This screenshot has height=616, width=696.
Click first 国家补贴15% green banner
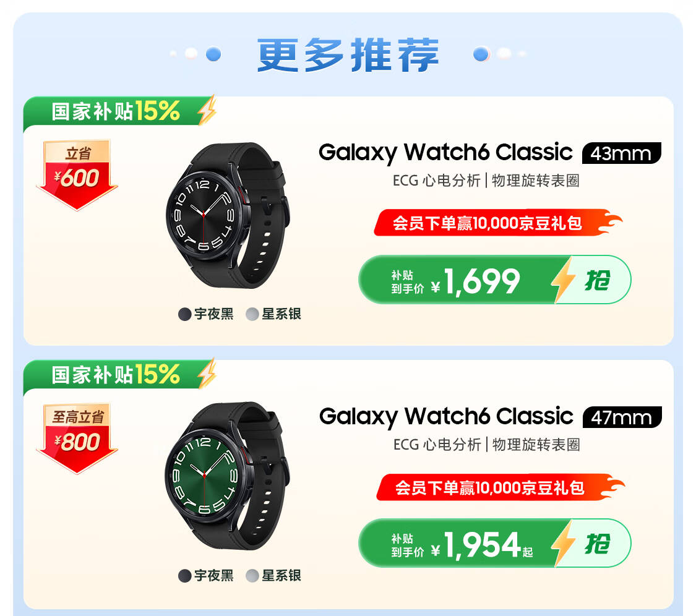coord(120,111)
